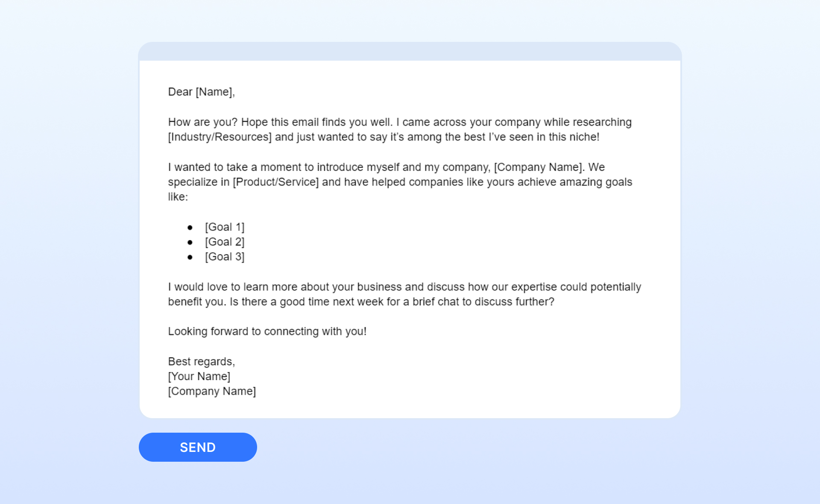Click the [Name] placeholder in the greeting
Screen dimensions: 820x504
tap(214, 92)
